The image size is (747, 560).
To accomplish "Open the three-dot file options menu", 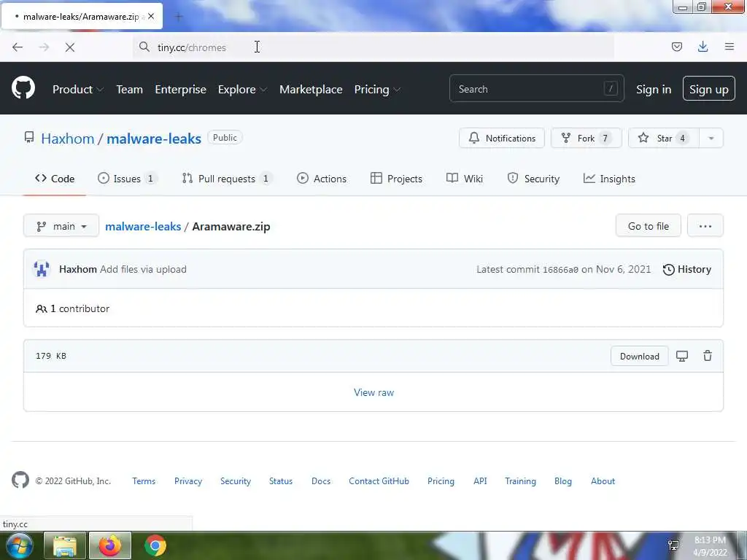I will click(x=705, y=226).
